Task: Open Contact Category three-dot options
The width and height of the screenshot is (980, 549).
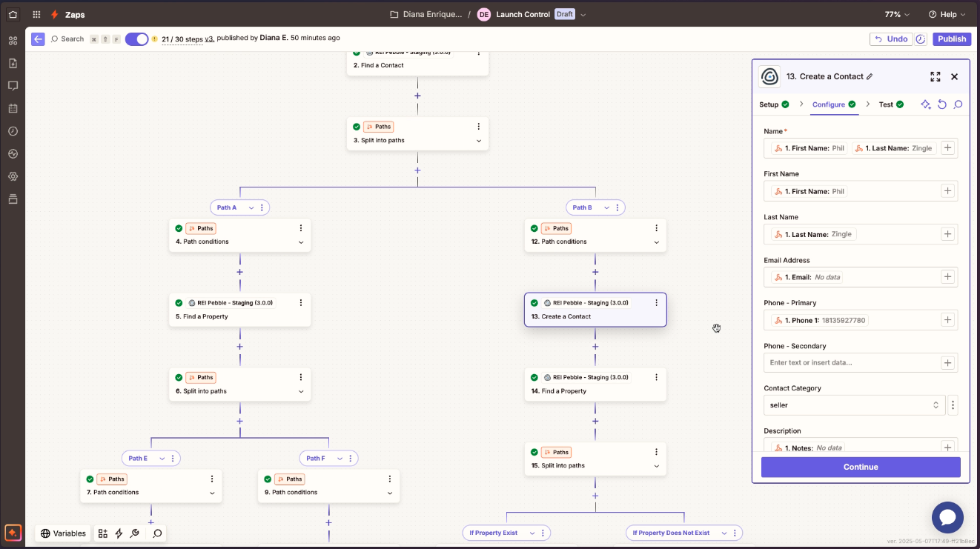Action: click(x=953, y=405)
